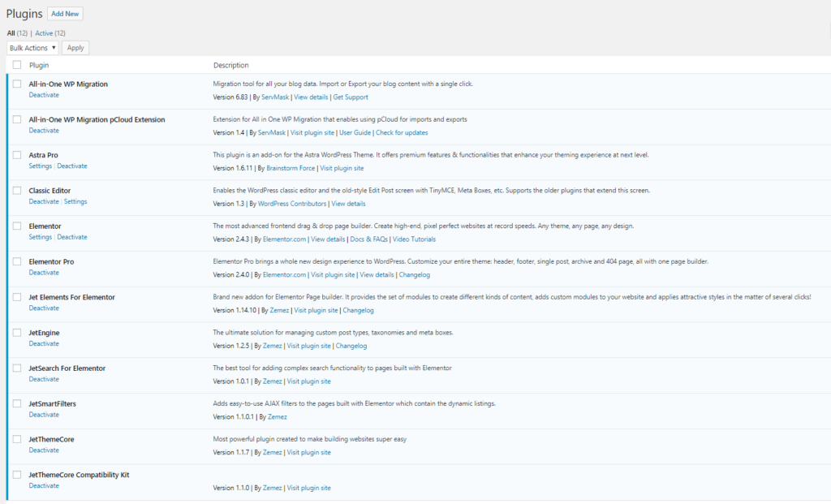Open Elementor Docs & FAQs link
The image size is (831, 504).
pyautogui.click(x=368, y=239)
